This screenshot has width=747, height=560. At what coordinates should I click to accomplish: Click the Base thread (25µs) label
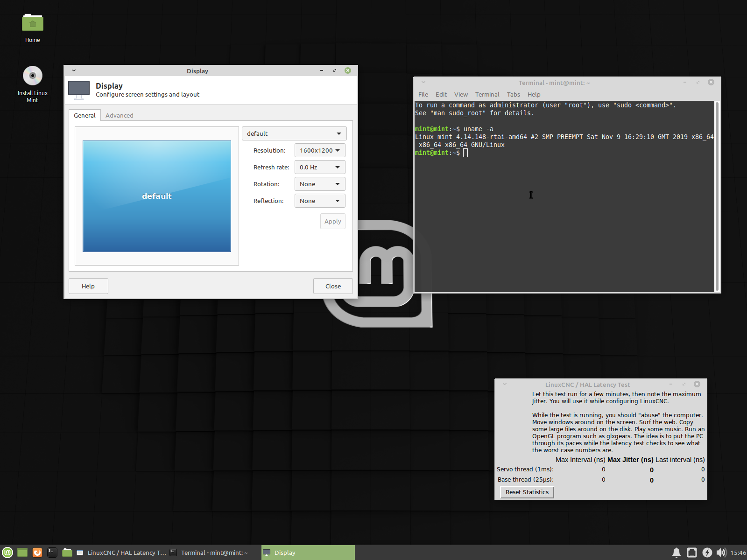[x=525, y=480]
